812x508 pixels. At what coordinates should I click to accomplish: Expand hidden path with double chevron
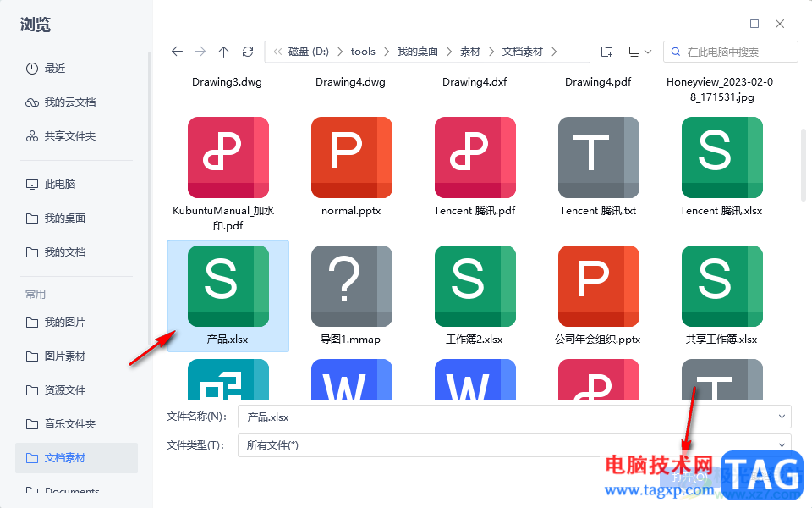tap(277, 52)
